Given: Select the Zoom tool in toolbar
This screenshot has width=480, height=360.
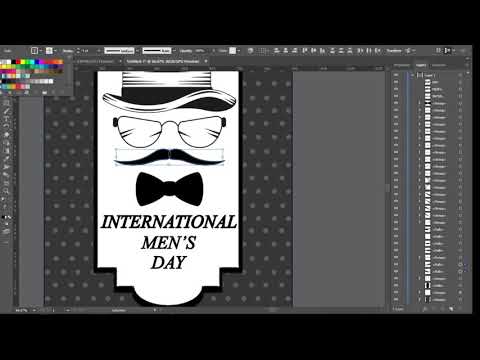Looking at the screenshot, I should 6,191.
